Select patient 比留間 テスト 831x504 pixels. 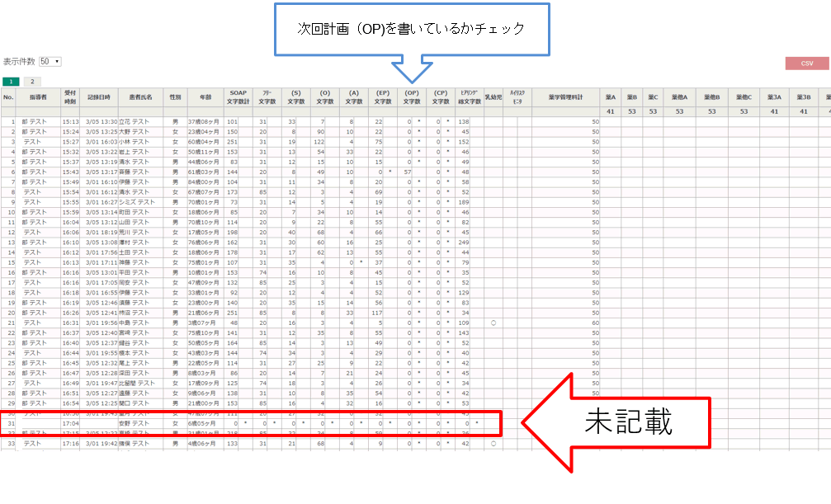137,384
